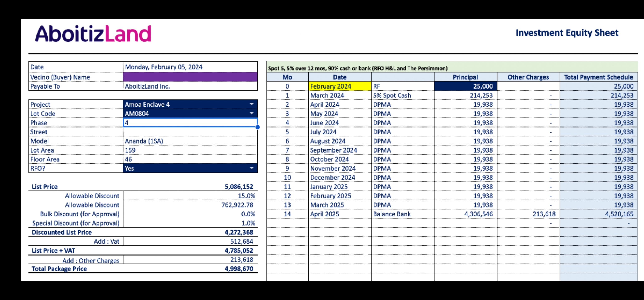Select the 'December 2024' date cell
The width and height of the screenshot is (644, 300).
pyautogui.click(x=340, y=177)
